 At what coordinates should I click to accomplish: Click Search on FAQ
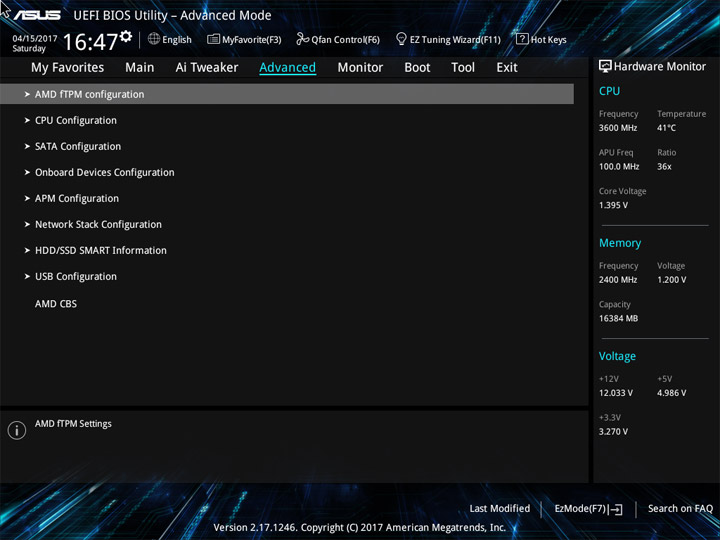click(680, 508)
